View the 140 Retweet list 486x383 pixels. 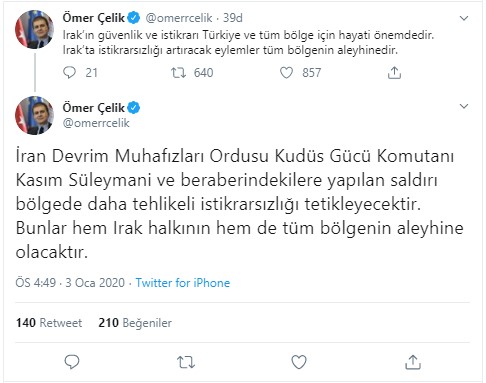click(49, 323)
